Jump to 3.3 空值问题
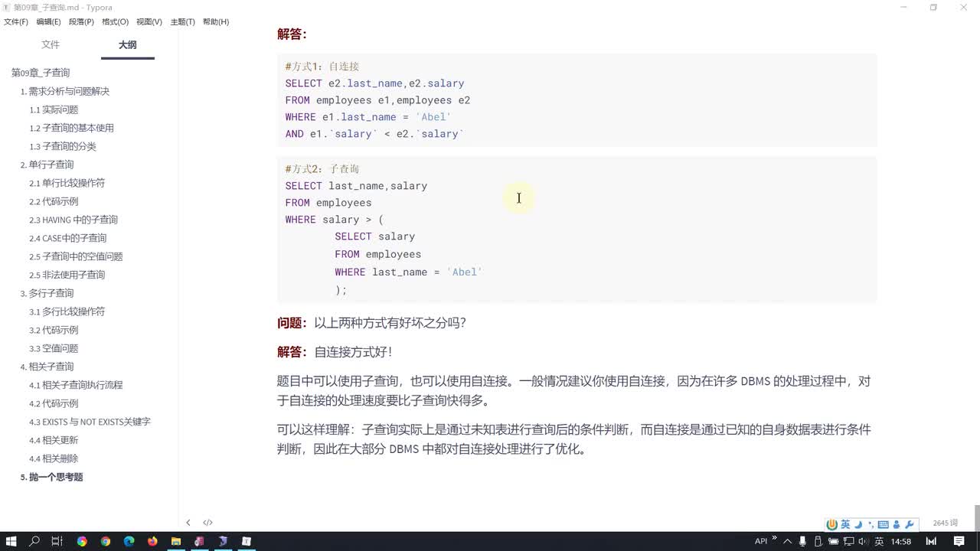The image size is (980, 551). 54,348
